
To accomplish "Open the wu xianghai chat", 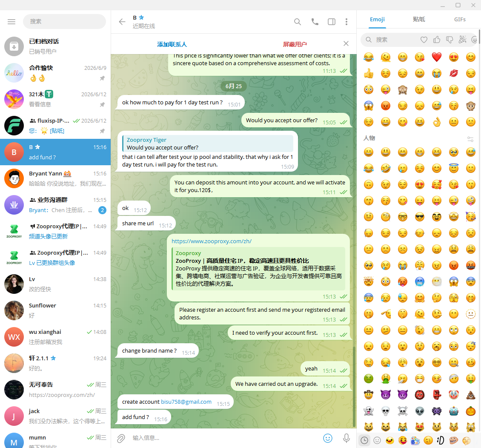I will tap(55, 336).
